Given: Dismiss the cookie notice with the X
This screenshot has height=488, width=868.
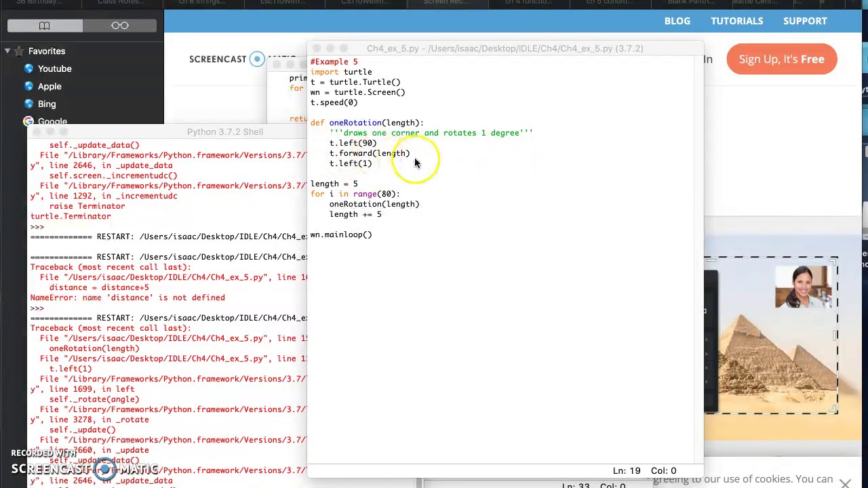Looking at the screenshot, I should pos(845,483).
